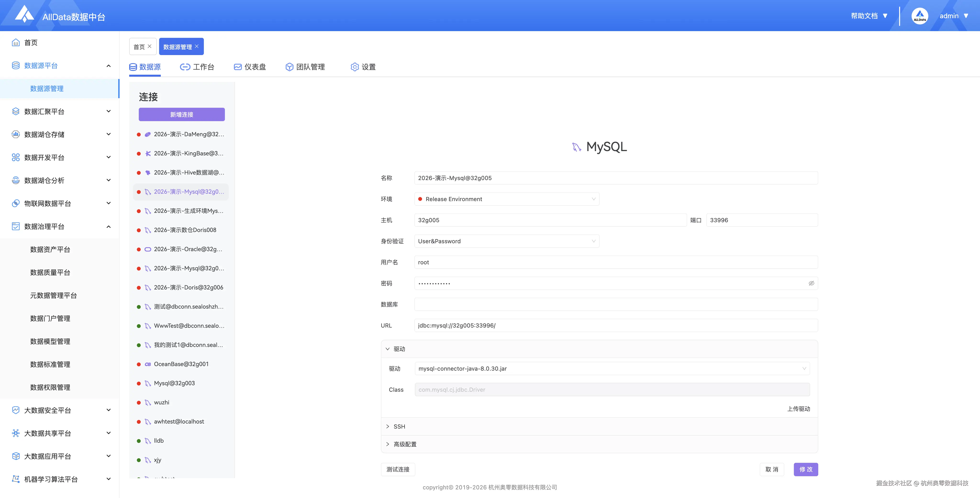Click the 取消 button
This screenshot has height=498, width=980.
772,470
